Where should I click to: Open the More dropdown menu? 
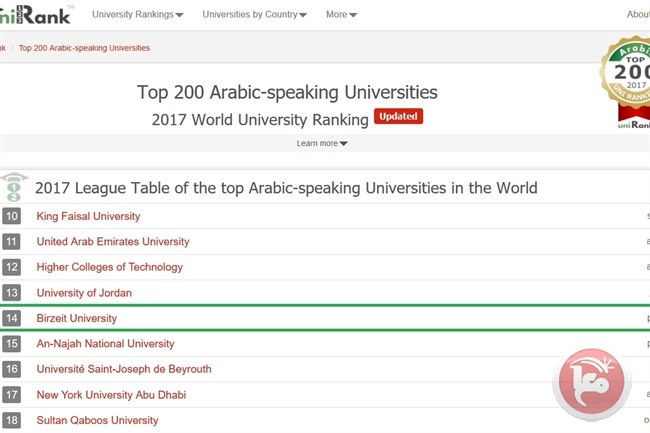click(x=341, y=15)
